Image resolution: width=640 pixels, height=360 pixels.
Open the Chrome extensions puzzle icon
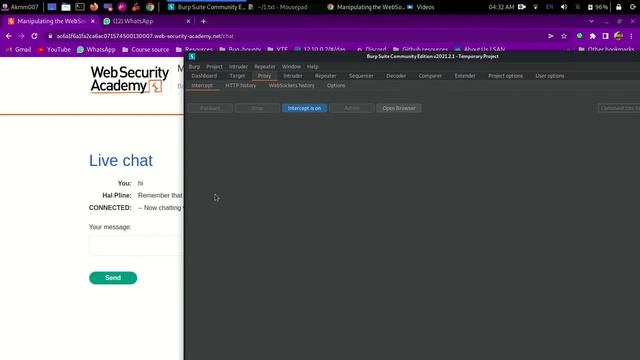tap(592, 36)
